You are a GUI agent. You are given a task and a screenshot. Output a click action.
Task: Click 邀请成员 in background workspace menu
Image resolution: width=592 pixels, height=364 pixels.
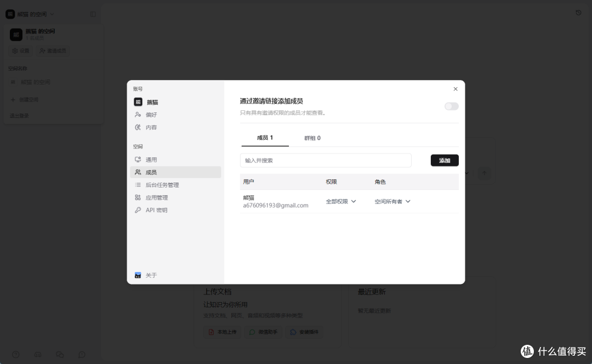coord(53,50)
